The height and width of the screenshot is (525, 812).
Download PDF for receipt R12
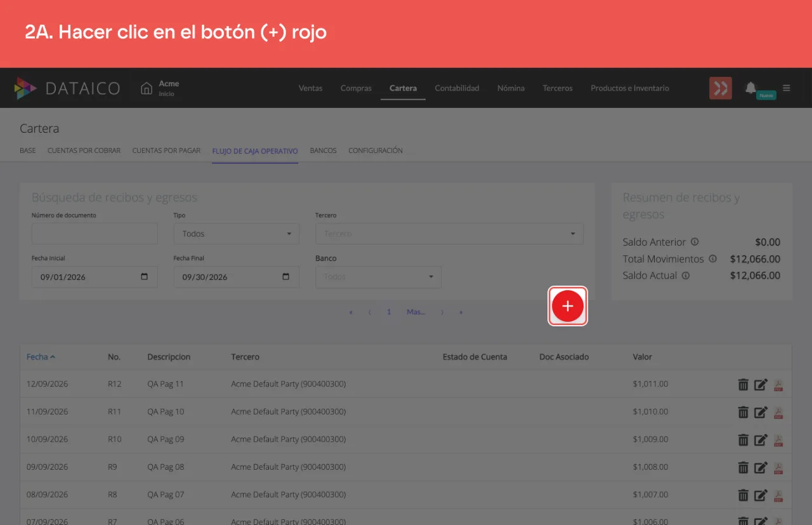[x=778, y=385]
